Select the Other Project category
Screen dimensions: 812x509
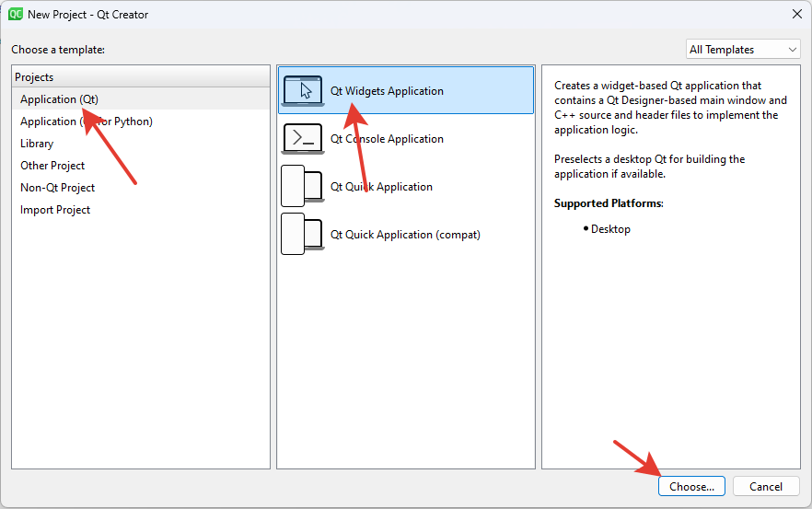[x=141, y=165]
